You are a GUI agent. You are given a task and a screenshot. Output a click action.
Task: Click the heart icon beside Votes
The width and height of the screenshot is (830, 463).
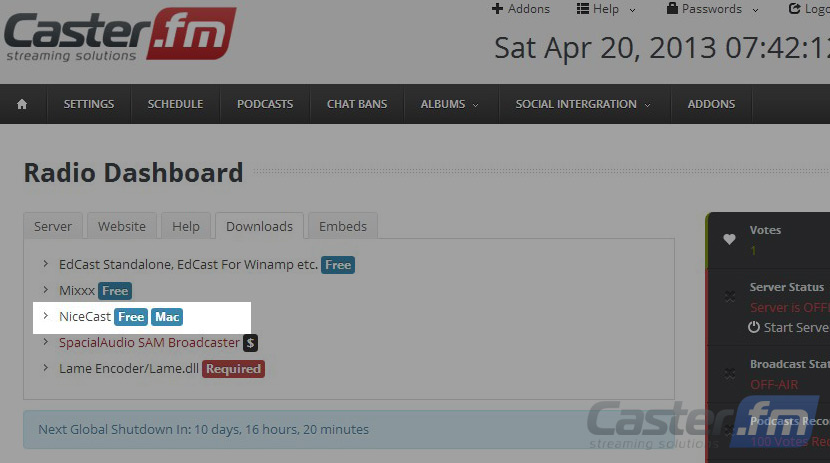pyautogui.click(x=729, y=239)
